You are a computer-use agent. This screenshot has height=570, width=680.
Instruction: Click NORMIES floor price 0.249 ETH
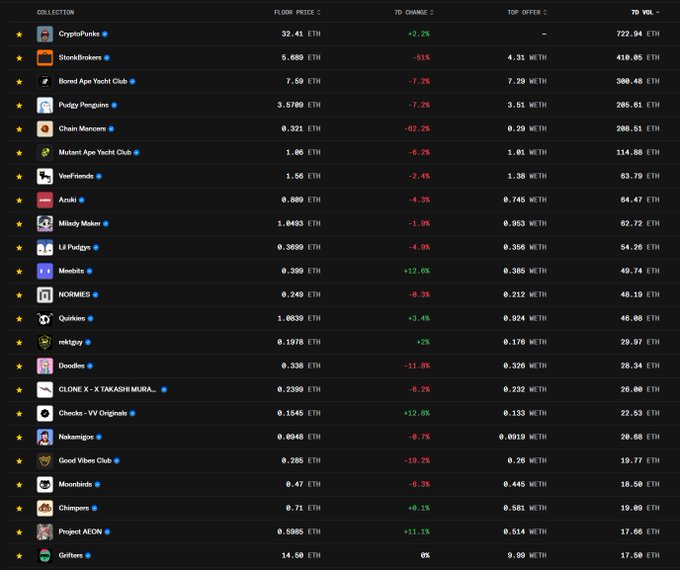(301, 295)
